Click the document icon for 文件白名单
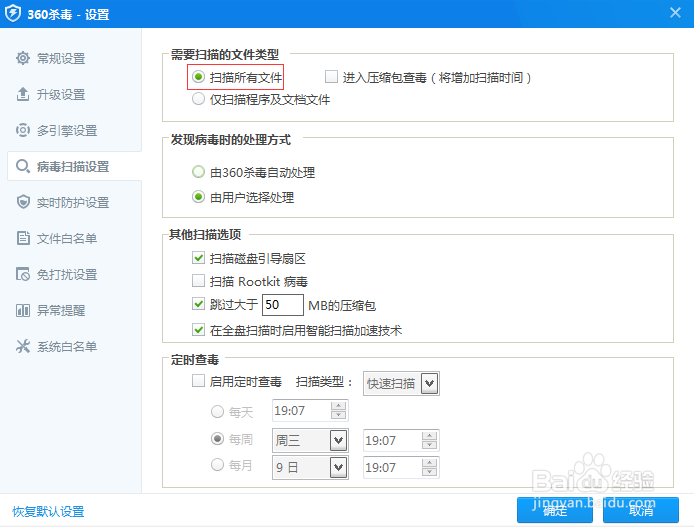This screenshot has width=694, height=527. 23,238
